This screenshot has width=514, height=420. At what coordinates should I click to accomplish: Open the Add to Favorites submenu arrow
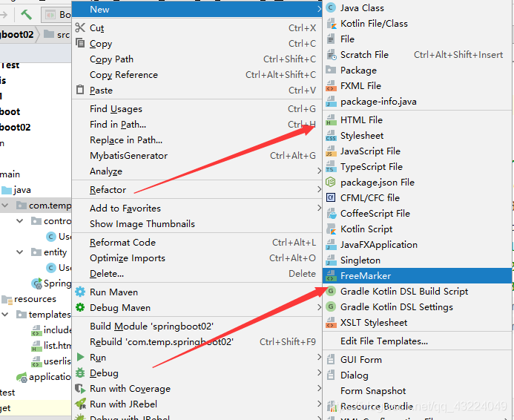319,208
